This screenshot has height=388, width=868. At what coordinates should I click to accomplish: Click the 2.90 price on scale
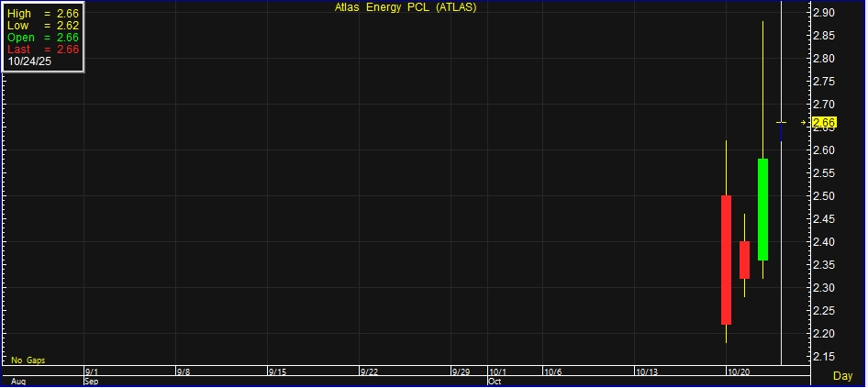(x=823, y=13)
